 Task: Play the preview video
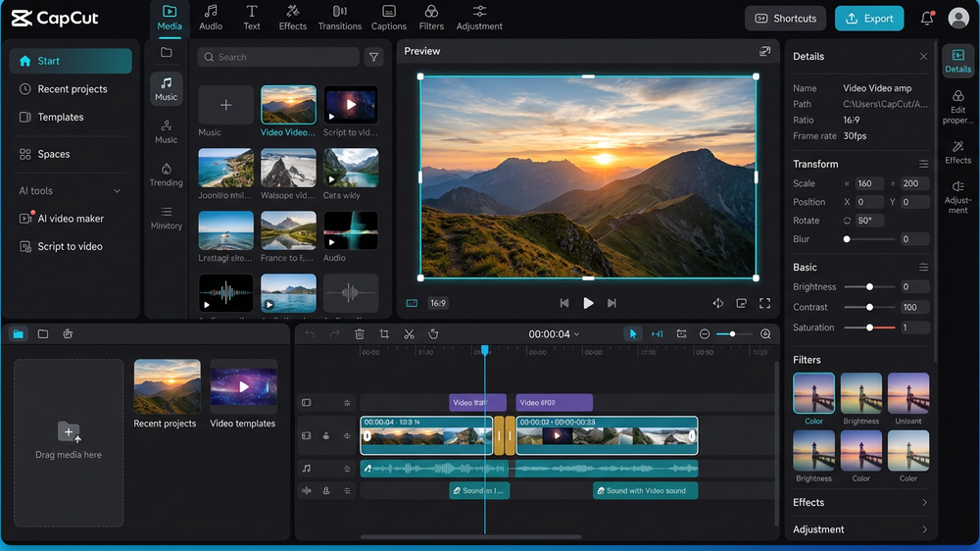pos(588,303)
